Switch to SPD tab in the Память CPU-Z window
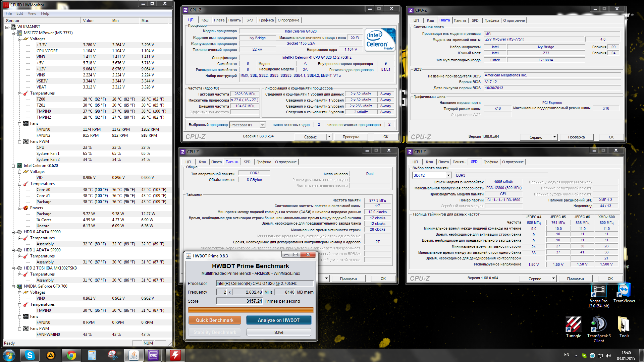The height and width of the screenshot is (362, 644). (x=247, y=162)
